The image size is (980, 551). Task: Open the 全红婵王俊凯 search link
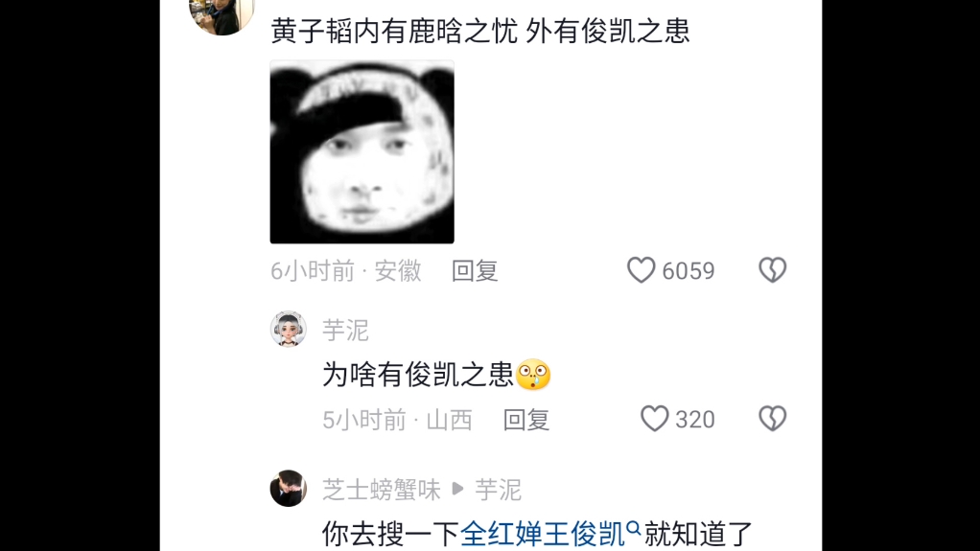coord(543,534)
